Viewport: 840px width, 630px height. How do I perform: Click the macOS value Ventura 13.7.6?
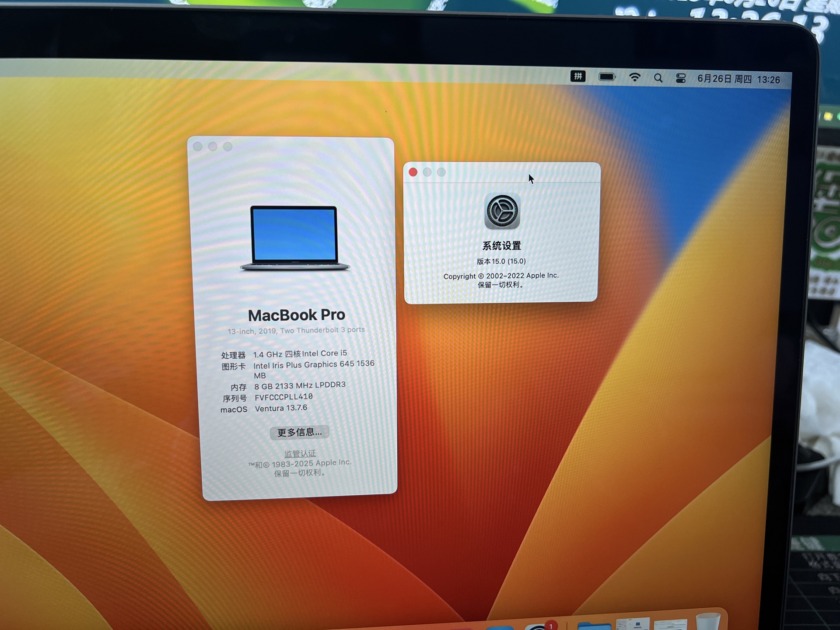tap(281, 408)
